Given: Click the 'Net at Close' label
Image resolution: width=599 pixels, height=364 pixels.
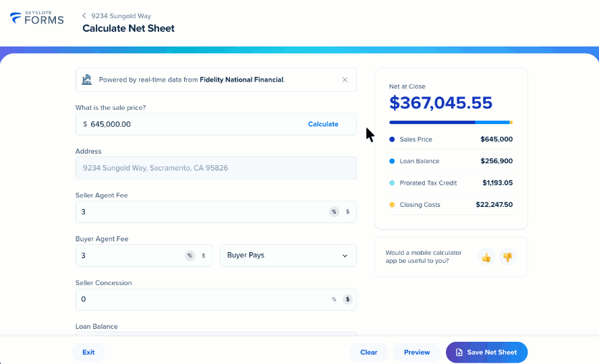Looking at the screenshot, I should [x=407, y=86].
